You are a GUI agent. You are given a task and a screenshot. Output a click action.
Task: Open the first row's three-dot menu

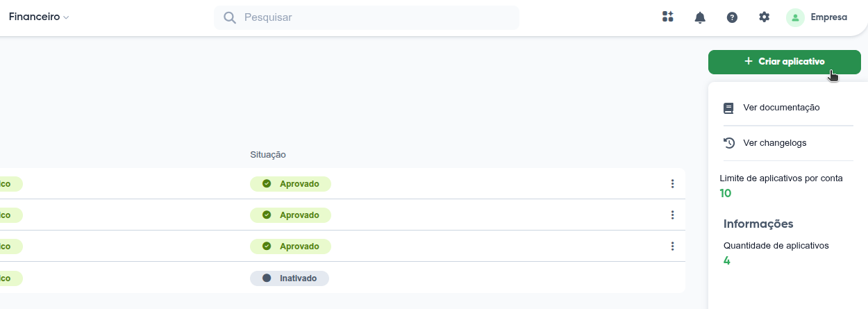[672, 184]
